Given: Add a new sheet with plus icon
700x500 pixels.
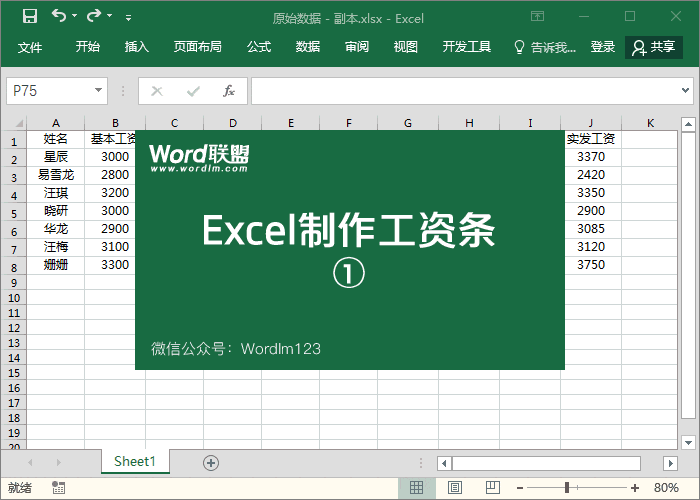Looking at the screenshot, I should [x=210, y=462].
